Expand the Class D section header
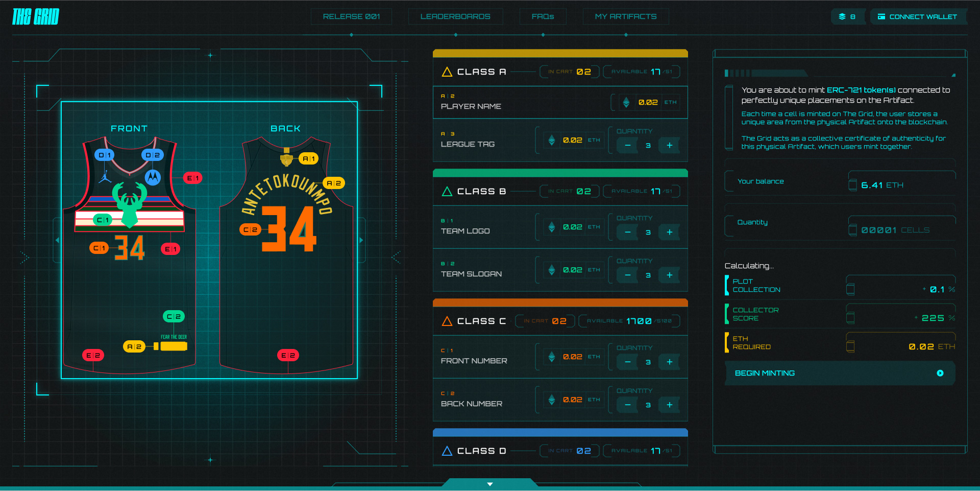 tap(560, 451)
